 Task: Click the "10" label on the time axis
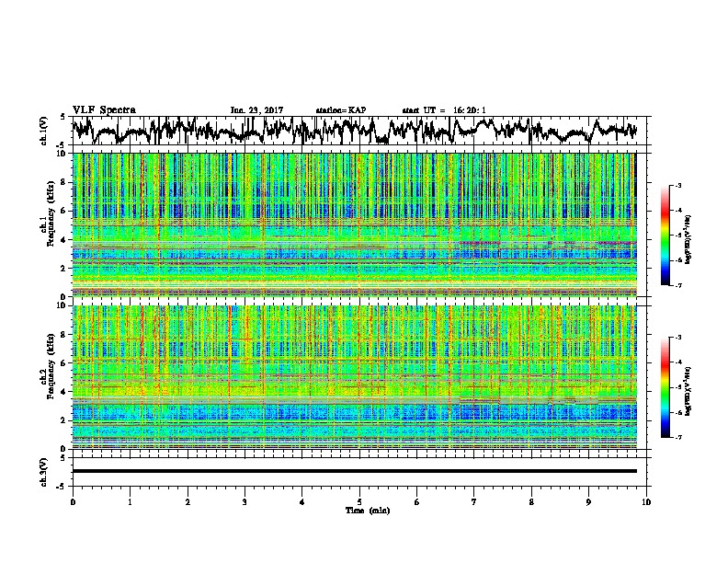[646, 502]
